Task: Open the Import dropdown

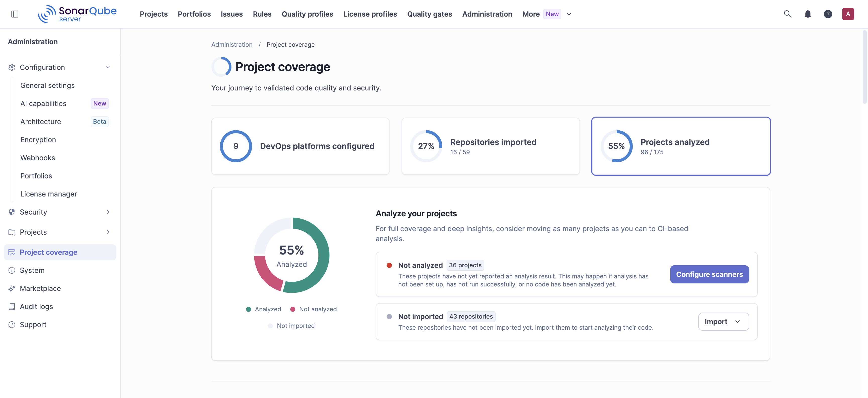Action: tap(724, 322)
